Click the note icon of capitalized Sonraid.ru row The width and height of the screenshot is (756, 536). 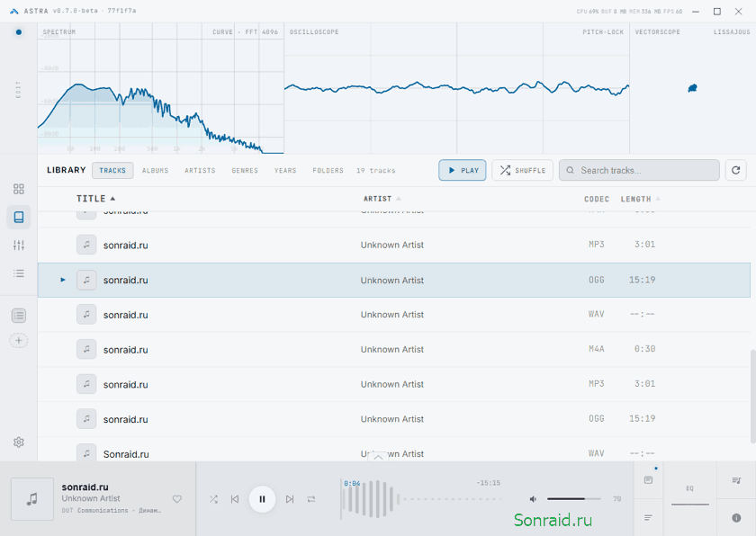pos(86,452)
